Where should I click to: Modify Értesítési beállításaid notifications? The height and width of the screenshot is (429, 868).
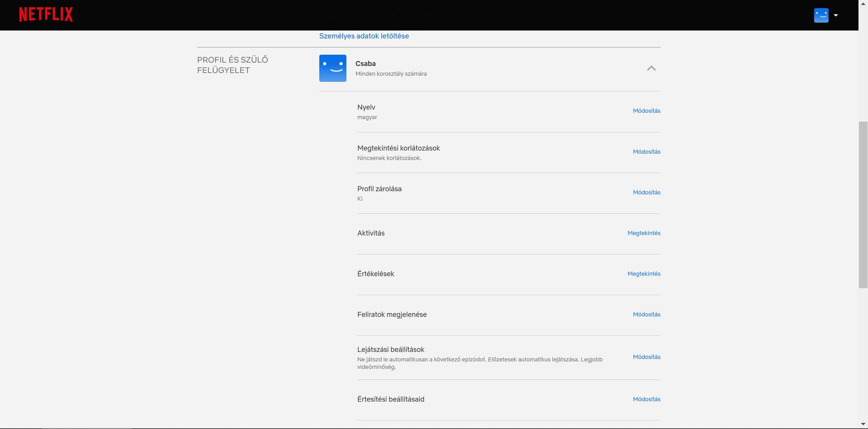pos(646,400)
